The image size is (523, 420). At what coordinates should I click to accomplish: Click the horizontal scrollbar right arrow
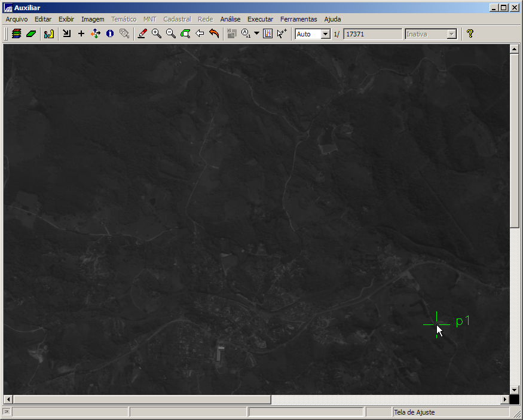click(505, 399)
